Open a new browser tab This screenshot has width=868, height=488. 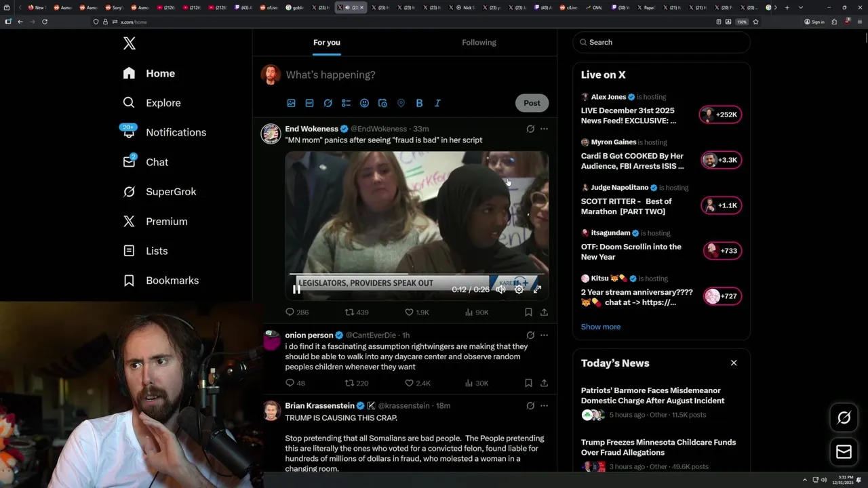787,7
